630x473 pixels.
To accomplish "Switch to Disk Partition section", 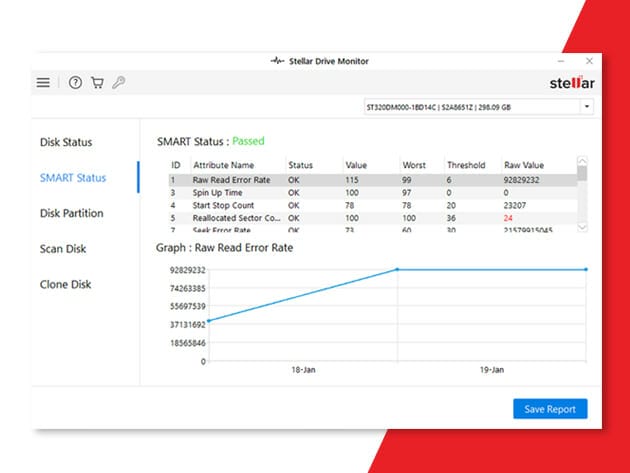I will pyautogui.click(x=71, y=213).
